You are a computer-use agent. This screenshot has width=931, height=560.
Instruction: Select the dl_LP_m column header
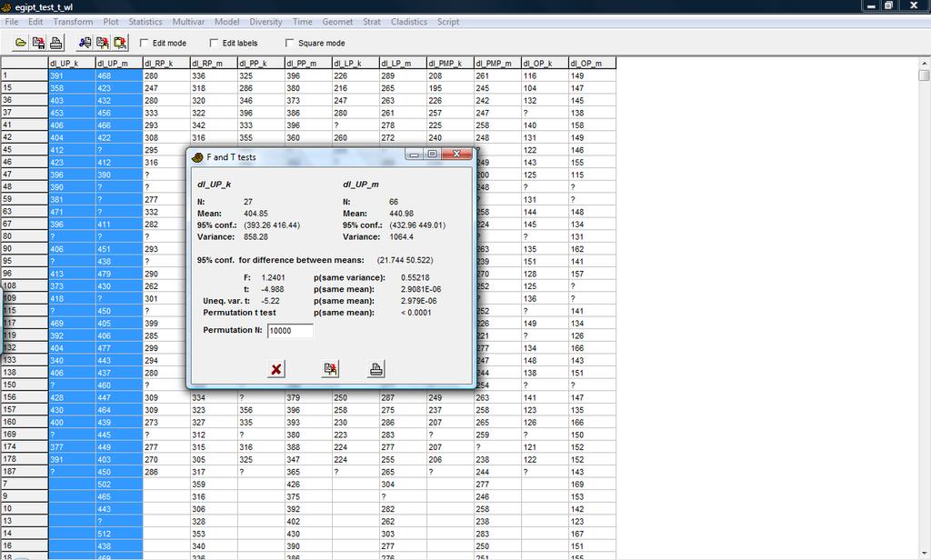(x=404, y=63)
